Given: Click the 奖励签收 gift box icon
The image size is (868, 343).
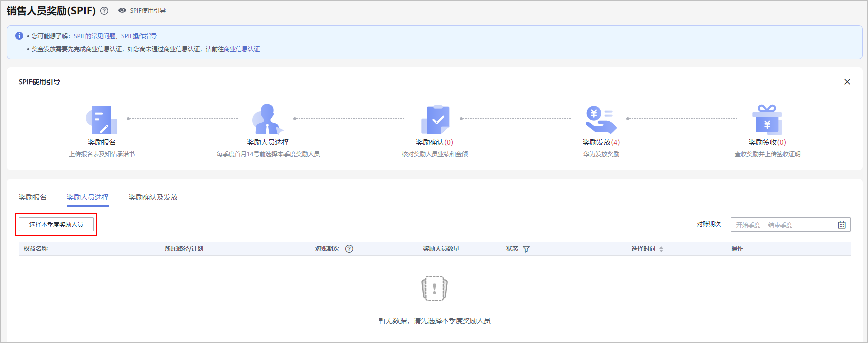Looking at the screenshot, I should pyautogui.click(x=767, y=120).
